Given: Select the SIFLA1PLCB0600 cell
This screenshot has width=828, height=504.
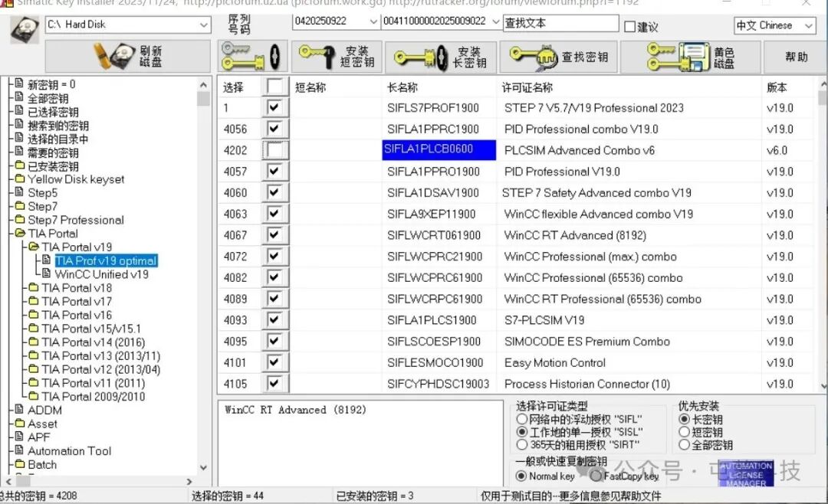Looking at the screenshot, I should coord(439,150).
